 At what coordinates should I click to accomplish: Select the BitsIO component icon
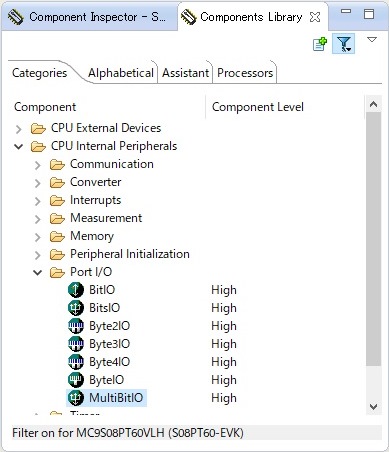[76, 308]
